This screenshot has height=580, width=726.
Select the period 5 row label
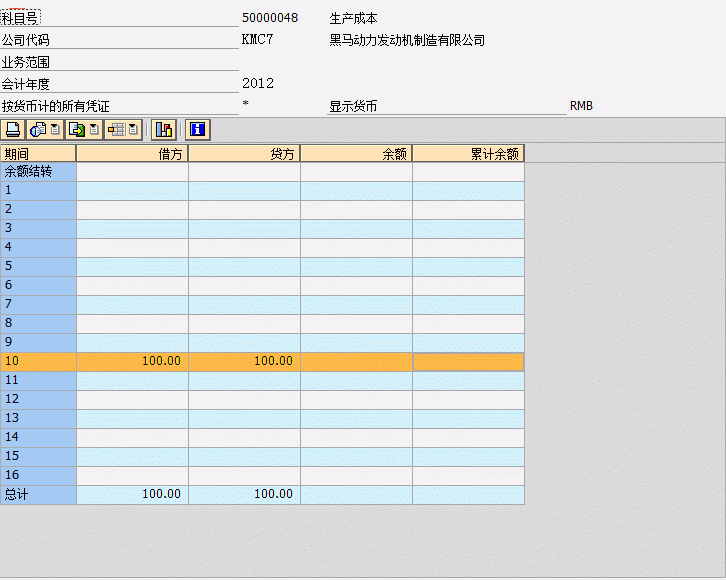38,267
